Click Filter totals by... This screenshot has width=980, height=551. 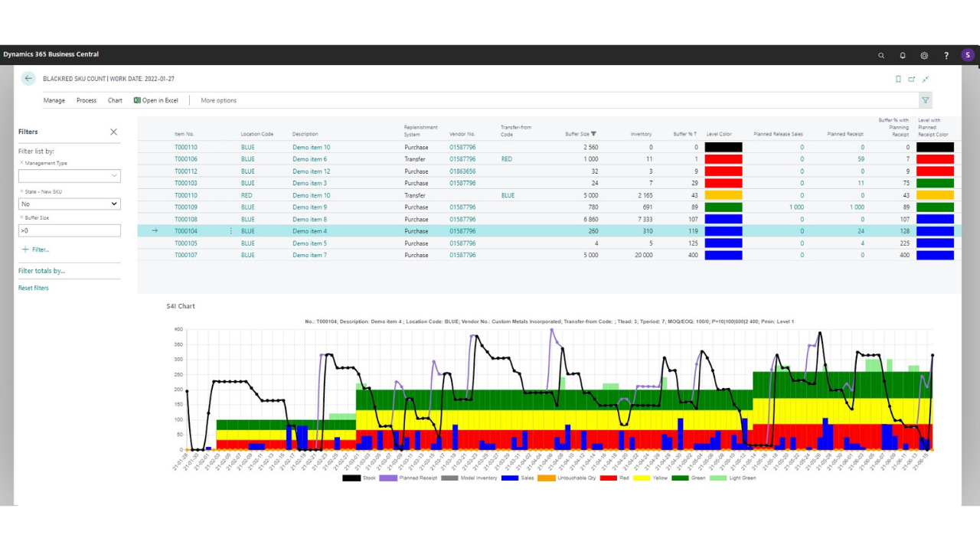click(x=41, y=271)
